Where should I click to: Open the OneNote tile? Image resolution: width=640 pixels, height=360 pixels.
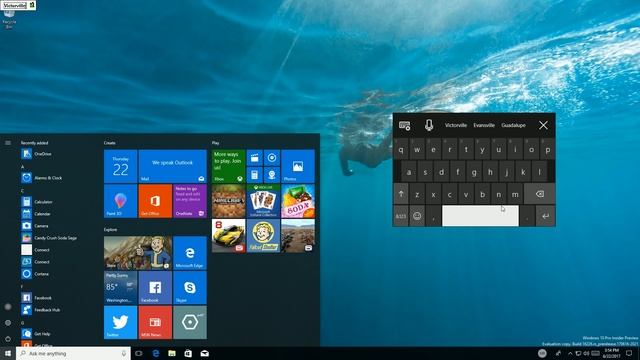click(x=190, y=201)
